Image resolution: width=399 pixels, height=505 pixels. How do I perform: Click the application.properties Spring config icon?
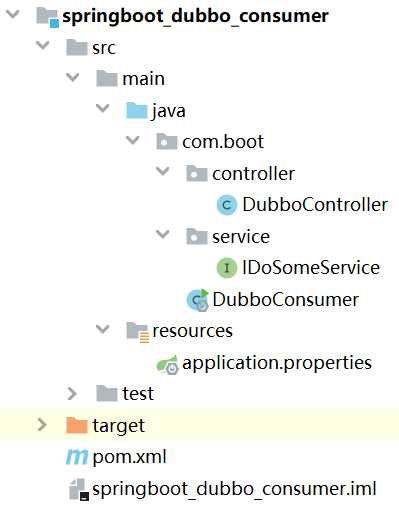click(167, 364)
